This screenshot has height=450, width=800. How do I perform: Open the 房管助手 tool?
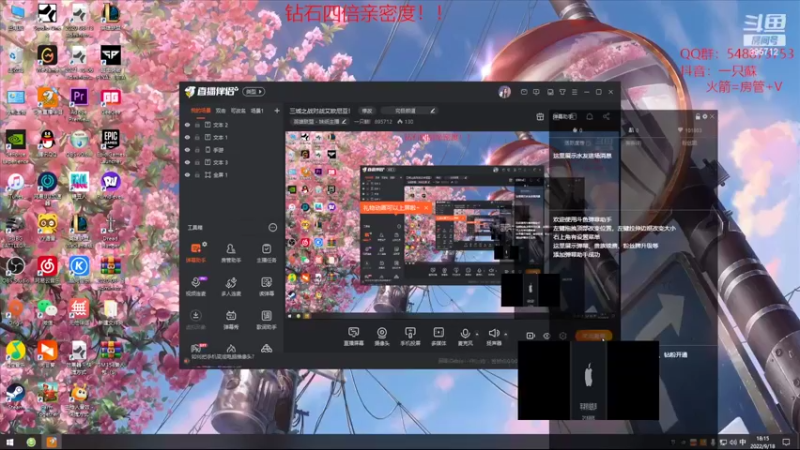click(x=231, y=253)
